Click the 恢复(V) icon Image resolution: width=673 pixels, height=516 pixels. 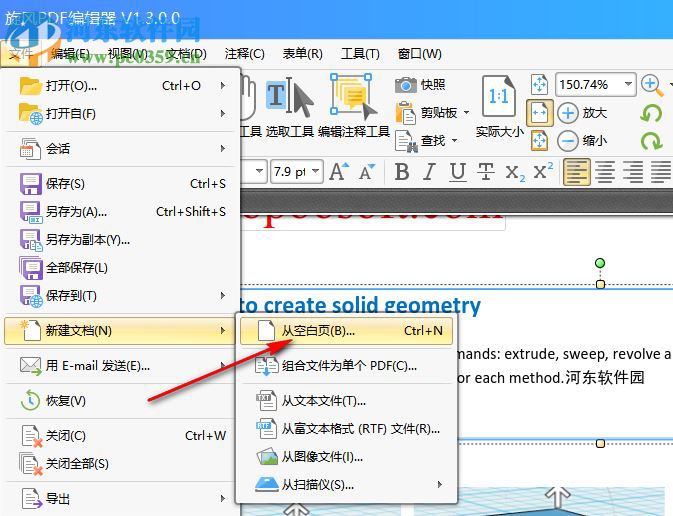coord(30,401)
